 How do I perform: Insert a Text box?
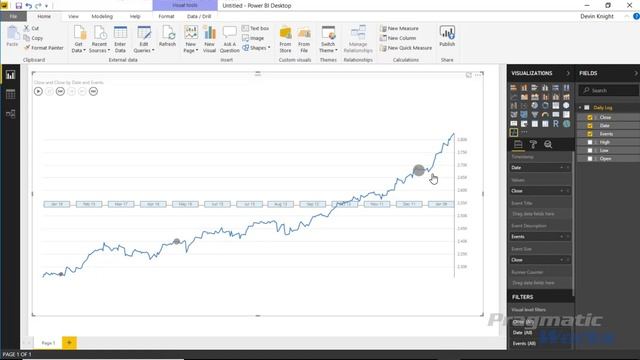[256, 28]
